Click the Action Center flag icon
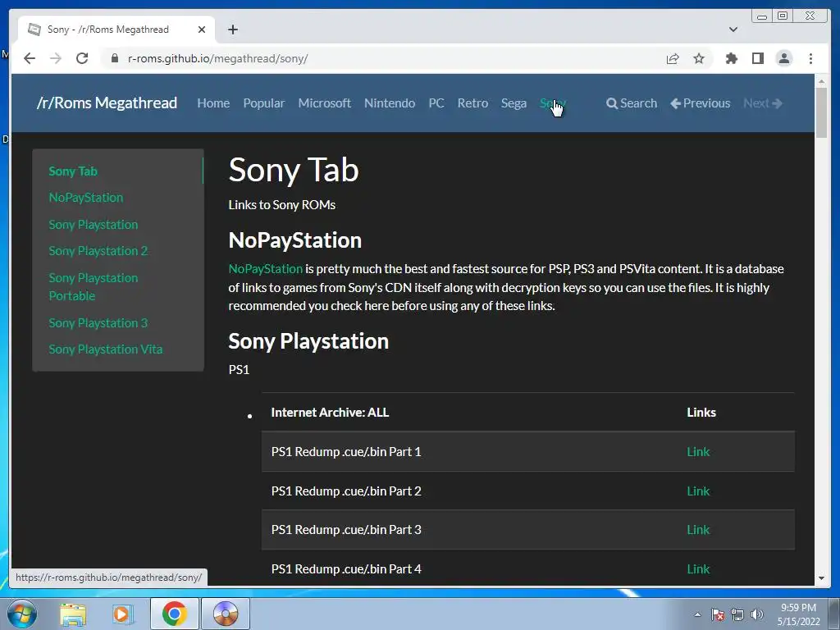The image size is (840, 630). point(718,614)
